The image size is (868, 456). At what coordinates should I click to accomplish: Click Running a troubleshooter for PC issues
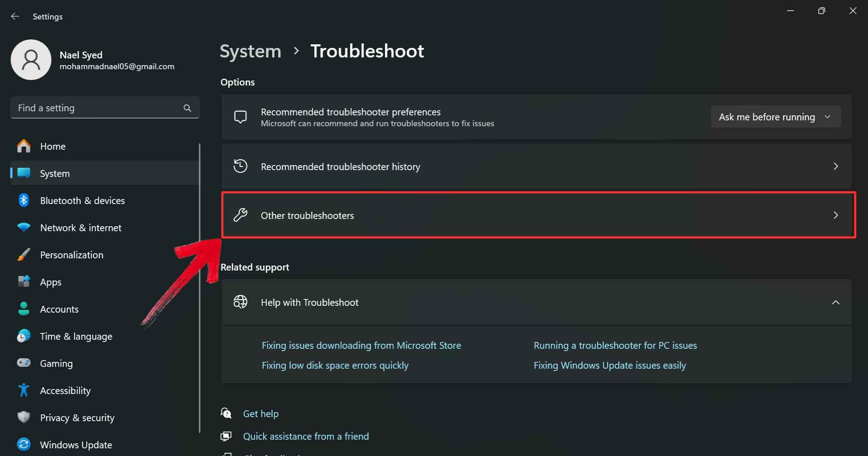[x=615, y=345]
